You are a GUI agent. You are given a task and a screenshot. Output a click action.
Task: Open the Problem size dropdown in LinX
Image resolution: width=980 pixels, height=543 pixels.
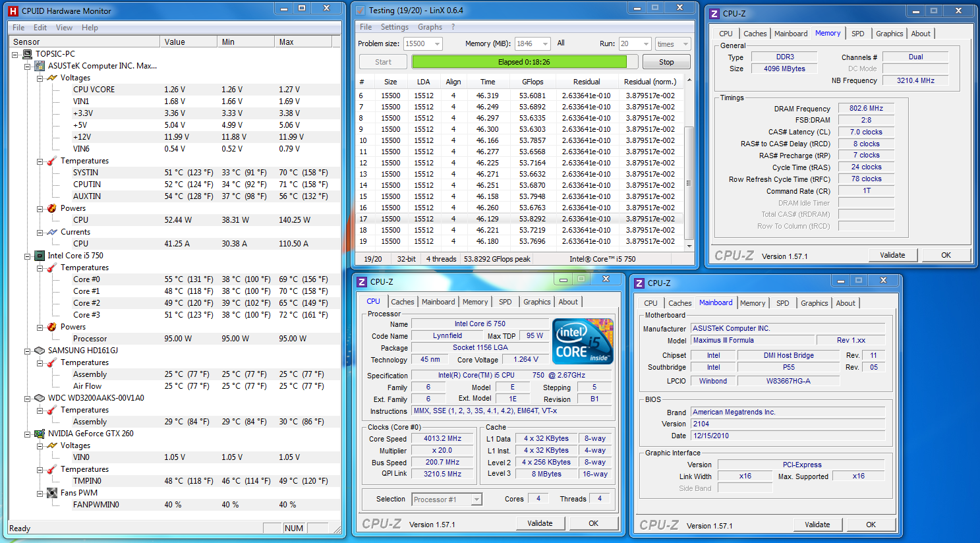436,44
